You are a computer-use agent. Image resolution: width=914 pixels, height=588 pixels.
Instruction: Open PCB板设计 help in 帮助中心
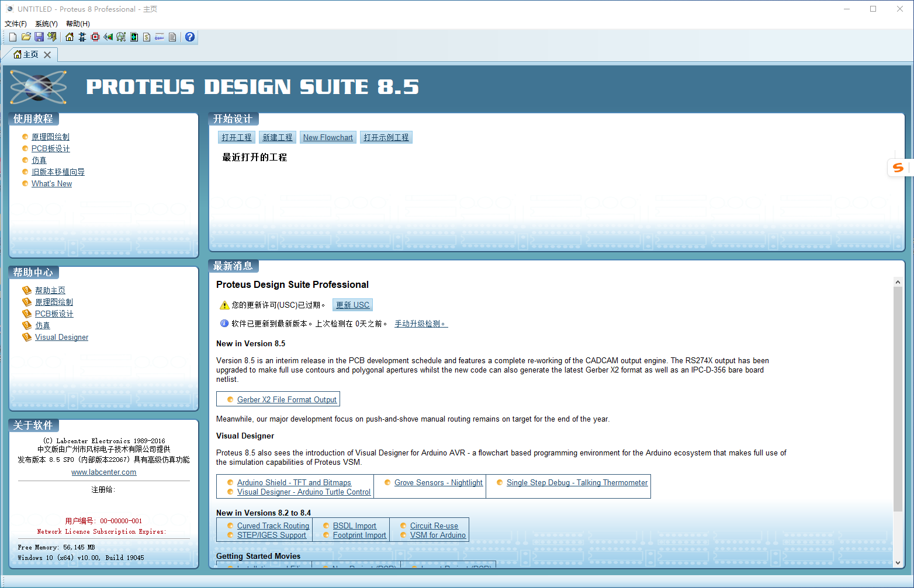(x=54, y=314)
